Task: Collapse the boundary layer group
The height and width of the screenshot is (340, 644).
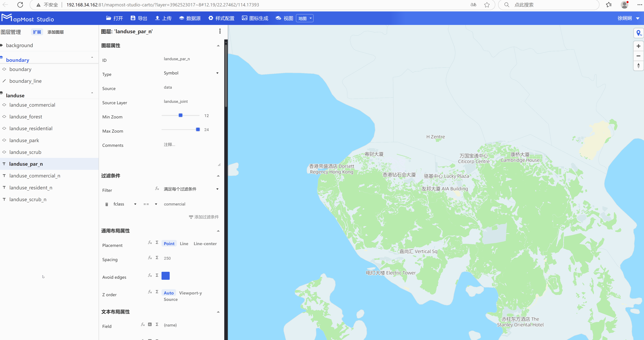Action: tap(92, 57)
